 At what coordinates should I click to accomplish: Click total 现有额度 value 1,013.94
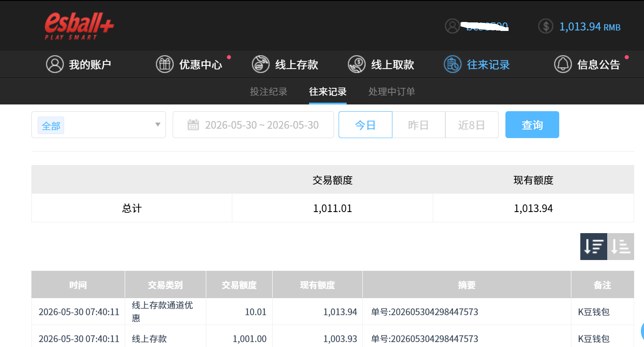tap(533, 208)
